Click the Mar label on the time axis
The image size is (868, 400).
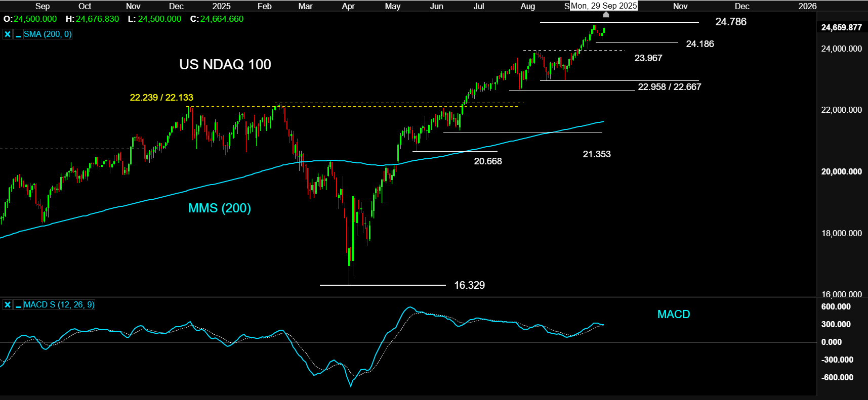pyautogui.click(x=306, y=6)
